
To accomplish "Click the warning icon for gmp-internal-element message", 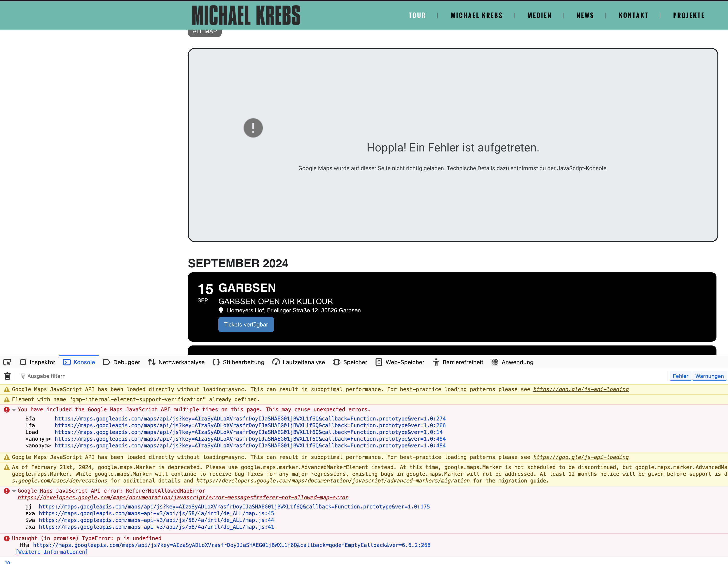I will coord(7,400).
